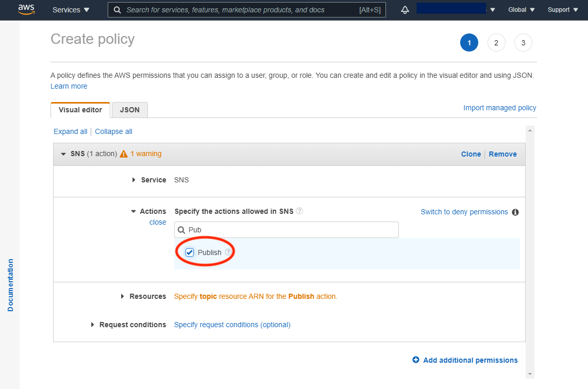Image resolution: width=588 pixels, height=389 pixels.
Task: Open the Global region dropdown
Action: click(x=521, y=10)
